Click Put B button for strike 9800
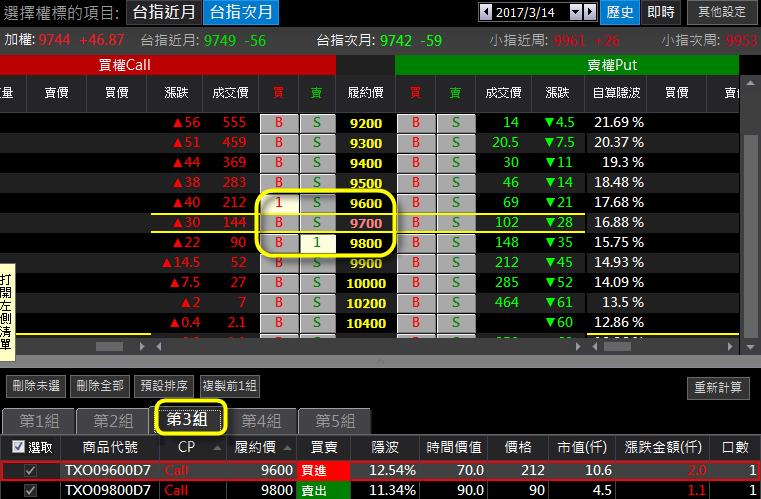 click(415, 243)
